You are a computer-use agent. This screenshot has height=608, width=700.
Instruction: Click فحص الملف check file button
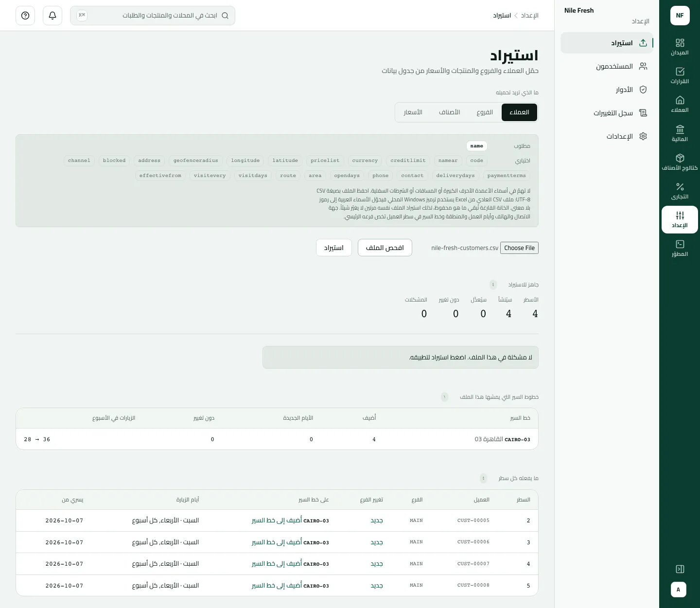click(x=385, y=248)
